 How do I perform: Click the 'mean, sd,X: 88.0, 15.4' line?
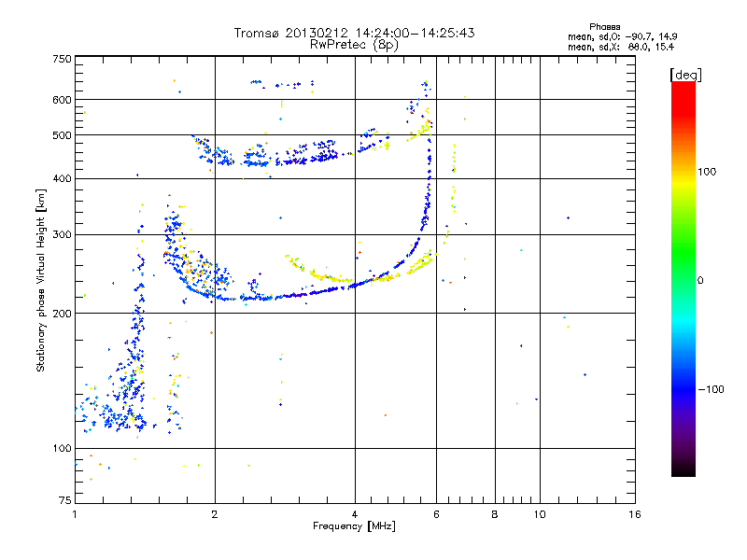pyautogui.click(x=621, y=47)
